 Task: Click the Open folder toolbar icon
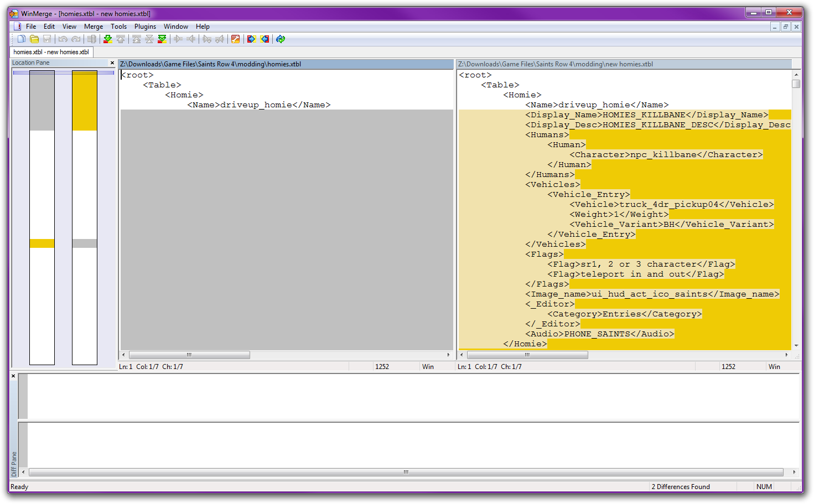tap(34, 39)
